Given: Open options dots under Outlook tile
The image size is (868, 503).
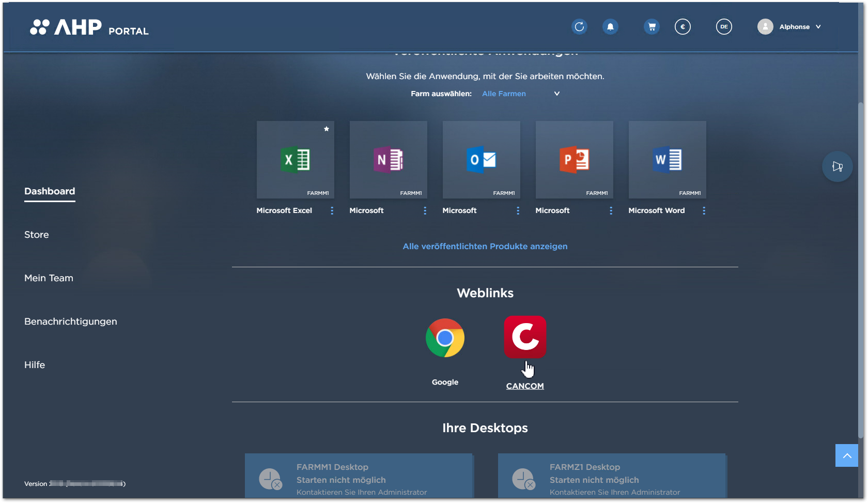Looking at the screenshot, I should tap(518, 210).
